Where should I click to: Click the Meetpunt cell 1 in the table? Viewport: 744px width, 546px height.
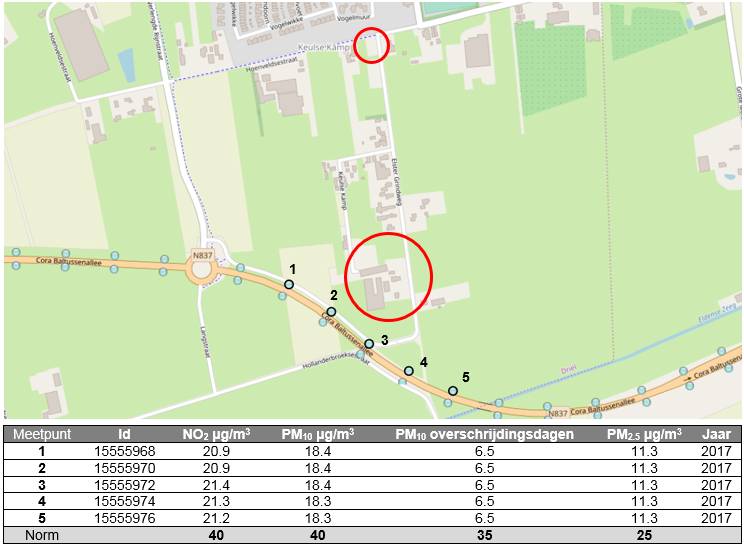(42, 451)
